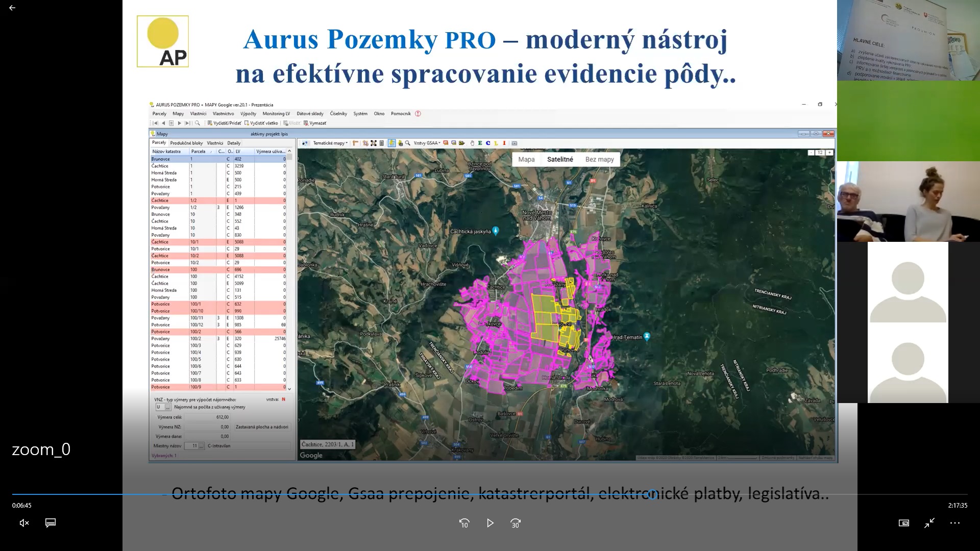Switch map view to Satelitné

tap(560, 159)
